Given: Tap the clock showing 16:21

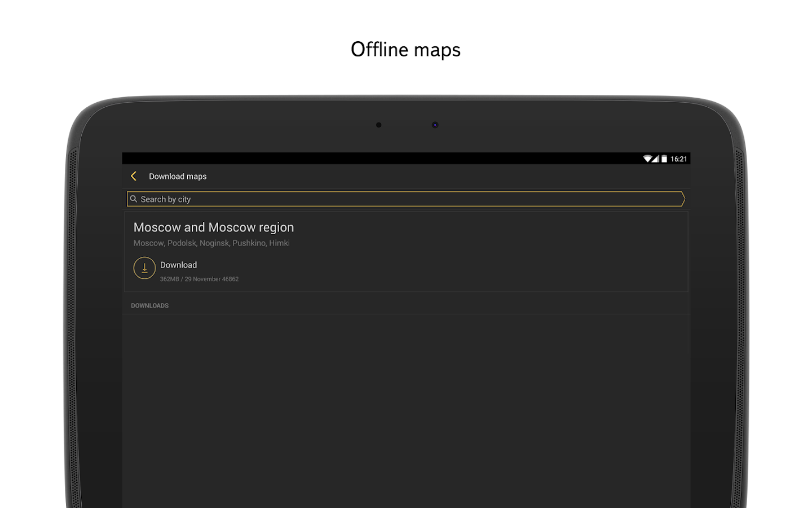Looking at the screenshot, I should pos(678,158).
